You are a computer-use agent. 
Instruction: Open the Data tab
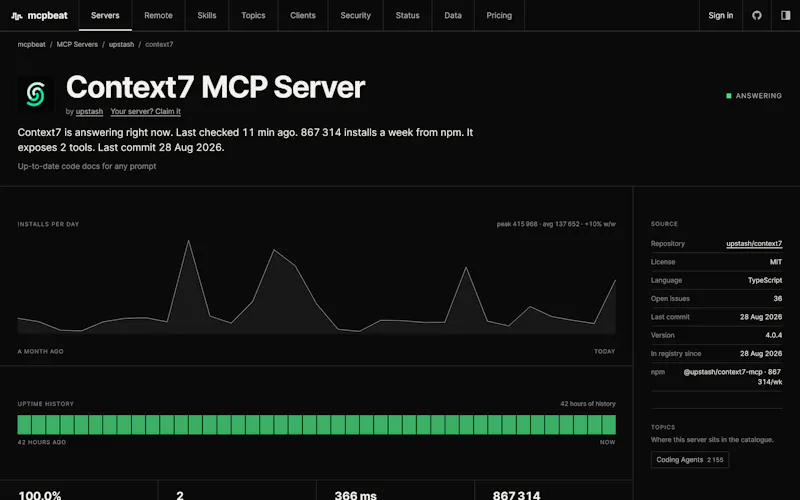453,15
